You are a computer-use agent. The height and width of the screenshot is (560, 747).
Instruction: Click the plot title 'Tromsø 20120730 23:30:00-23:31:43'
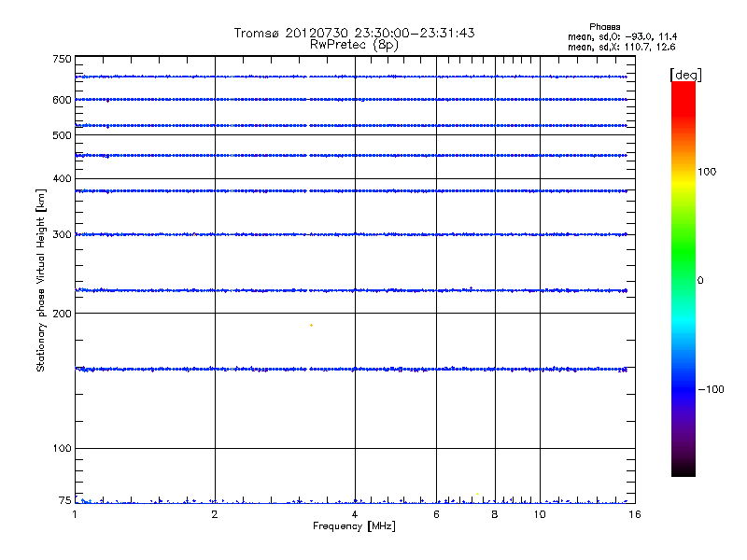click(354, 33)
